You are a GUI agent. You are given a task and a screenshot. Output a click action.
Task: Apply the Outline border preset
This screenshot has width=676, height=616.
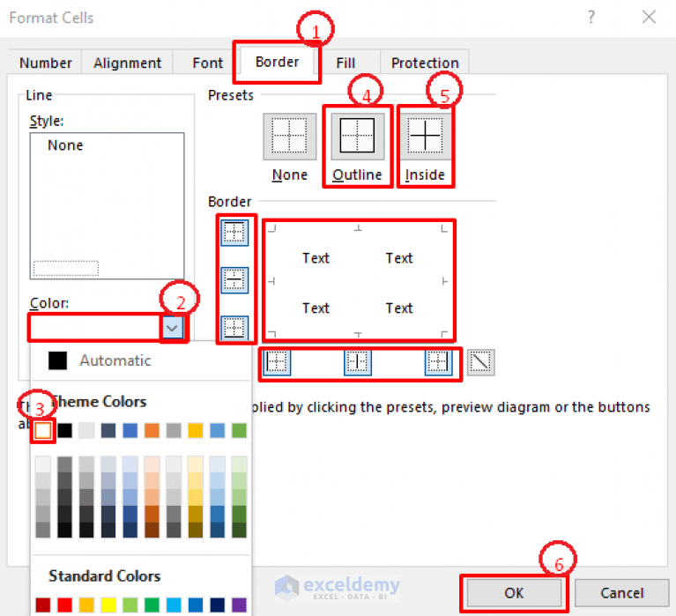(358, 137)
